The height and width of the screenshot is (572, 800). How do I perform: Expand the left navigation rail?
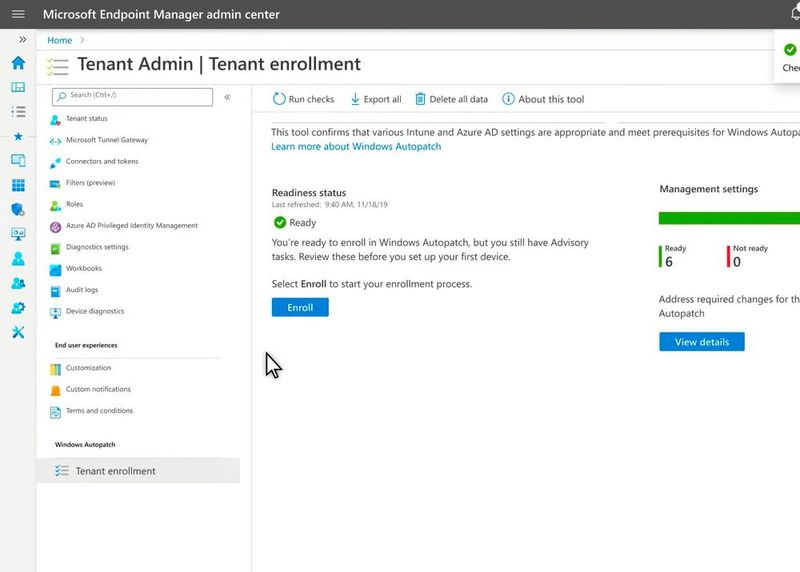coord(22,40)
